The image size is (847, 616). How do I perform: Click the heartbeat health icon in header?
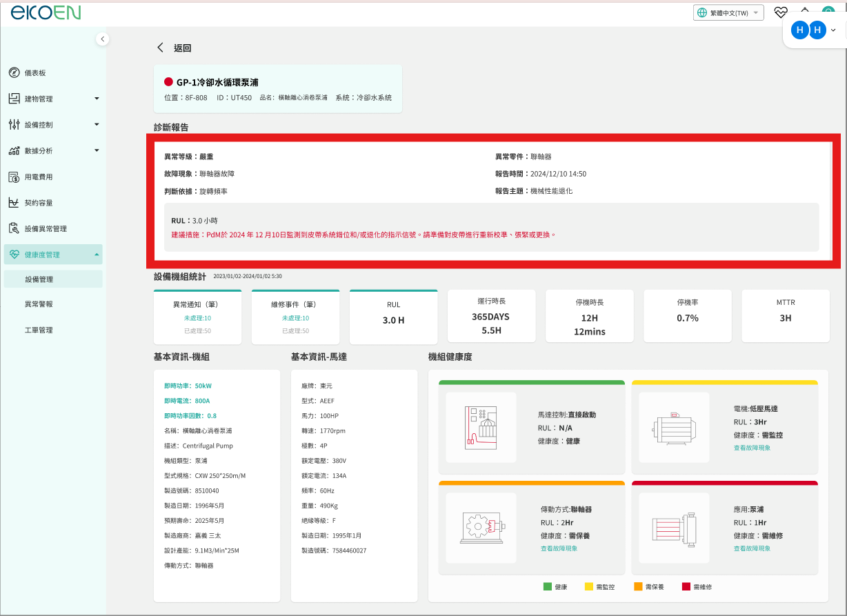[x=780, y=12]
